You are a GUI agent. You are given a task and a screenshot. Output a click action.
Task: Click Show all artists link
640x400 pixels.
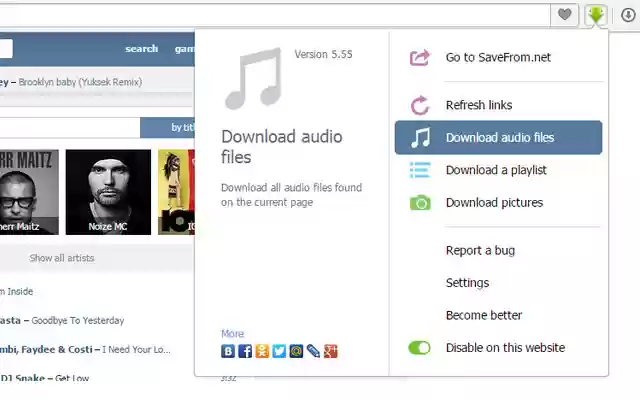(62, 258)
